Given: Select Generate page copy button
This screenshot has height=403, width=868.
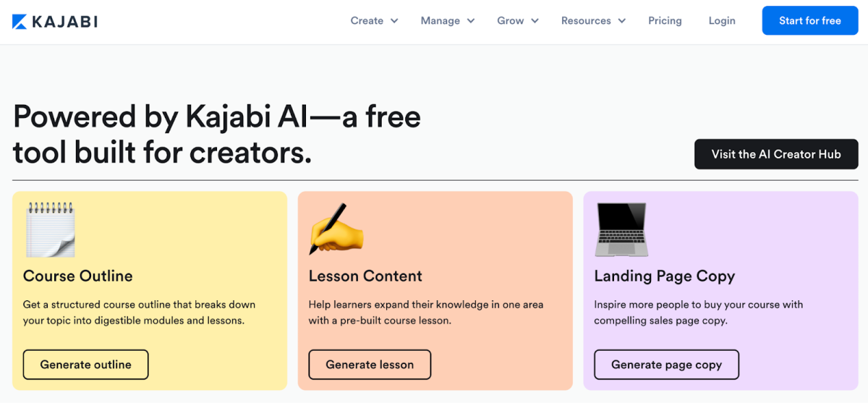Looking at the screenshot, I should point(666,365).
